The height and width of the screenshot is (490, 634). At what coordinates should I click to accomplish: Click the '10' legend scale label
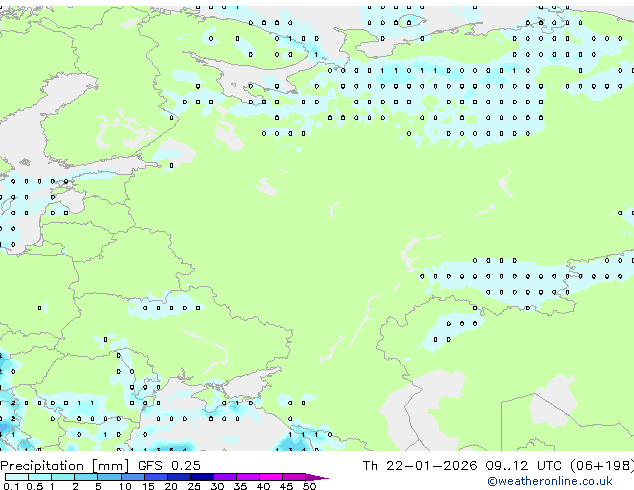pyautogui.click(x=125, y=486)
